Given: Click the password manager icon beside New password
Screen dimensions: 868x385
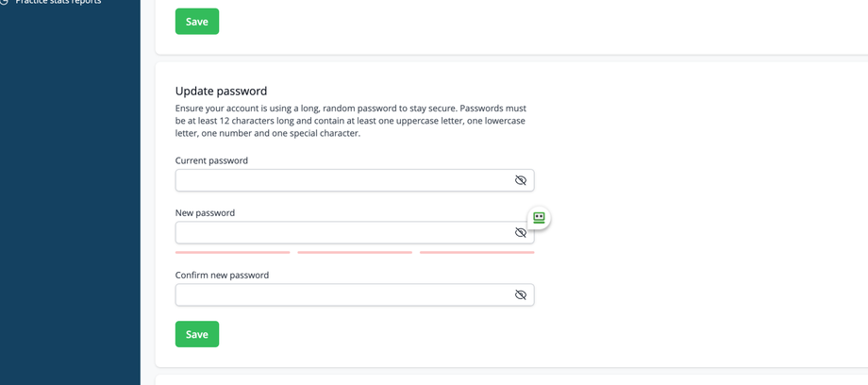Looking at the screenshot, I should (x=539, y=218).
